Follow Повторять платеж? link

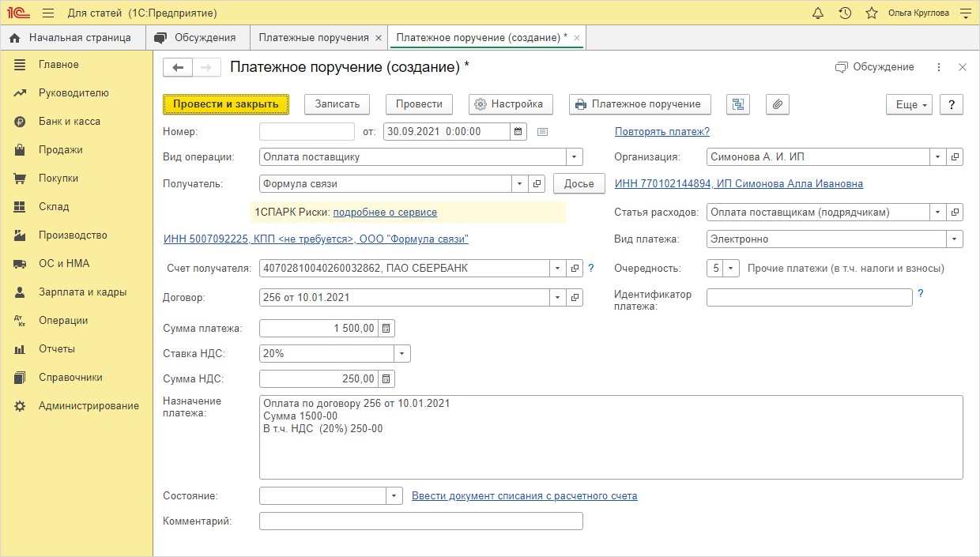(x=662, y=132)
